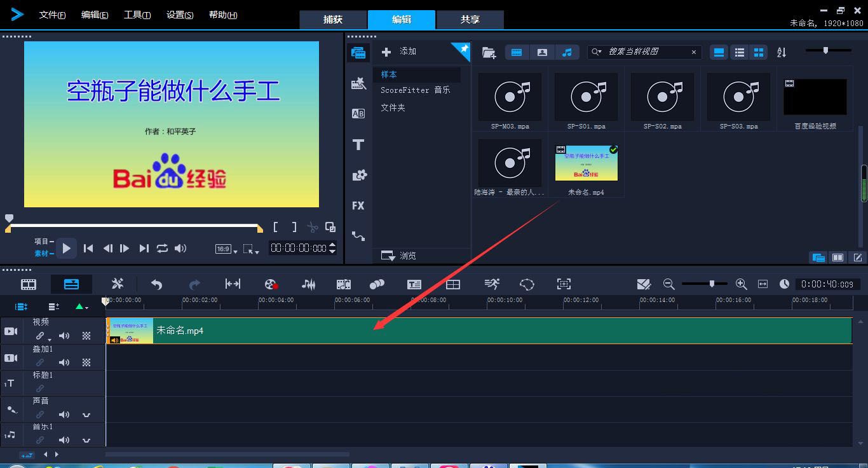Open the chapter/cue point editing icon
Image resolution: width=868 pixels, height=468 pixels.
pyautogui.click(x=644, y=284)
